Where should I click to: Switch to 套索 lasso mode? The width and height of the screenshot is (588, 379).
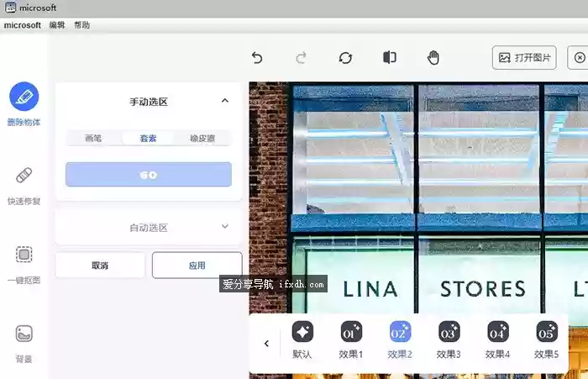tap(149, 139)
